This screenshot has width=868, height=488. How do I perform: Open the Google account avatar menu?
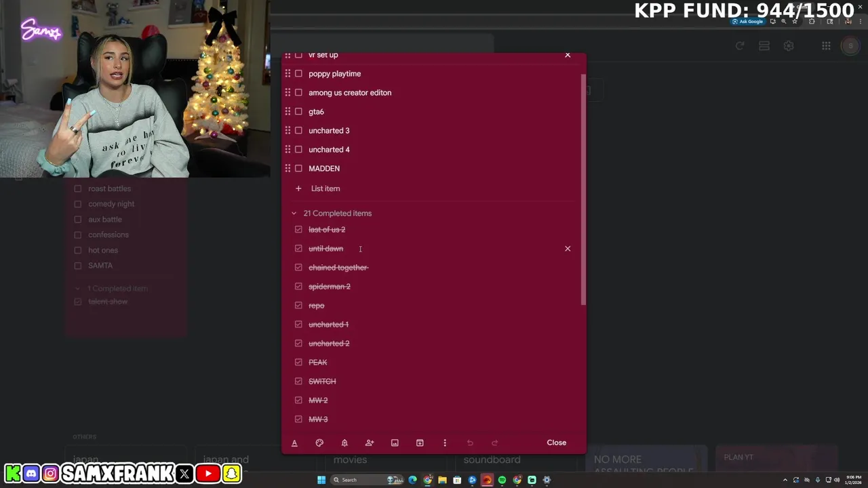click(850, 46)
